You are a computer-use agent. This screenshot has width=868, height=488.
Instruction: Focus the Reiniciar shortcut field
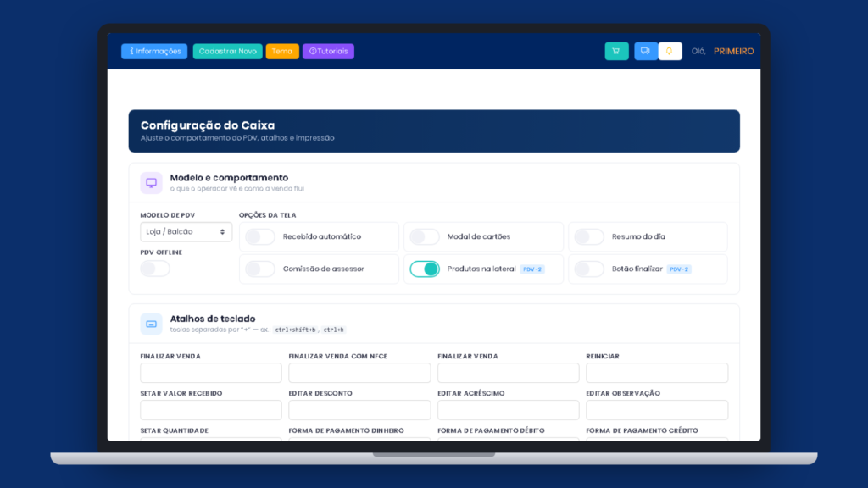(657, 373)
